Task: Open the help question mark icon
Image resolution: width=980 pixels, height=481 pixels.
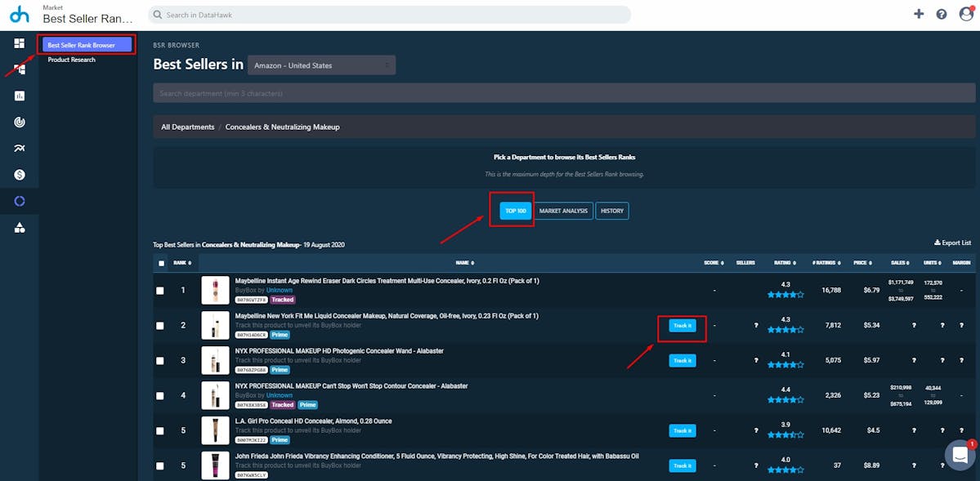Action: [x=942, y=14]
